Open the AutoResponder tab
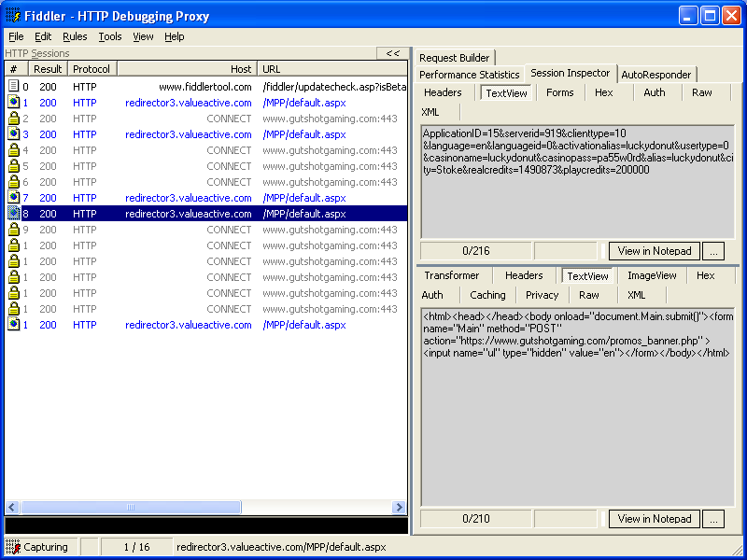This screenshot has height=560, width=747. click(x=655, y=75)
